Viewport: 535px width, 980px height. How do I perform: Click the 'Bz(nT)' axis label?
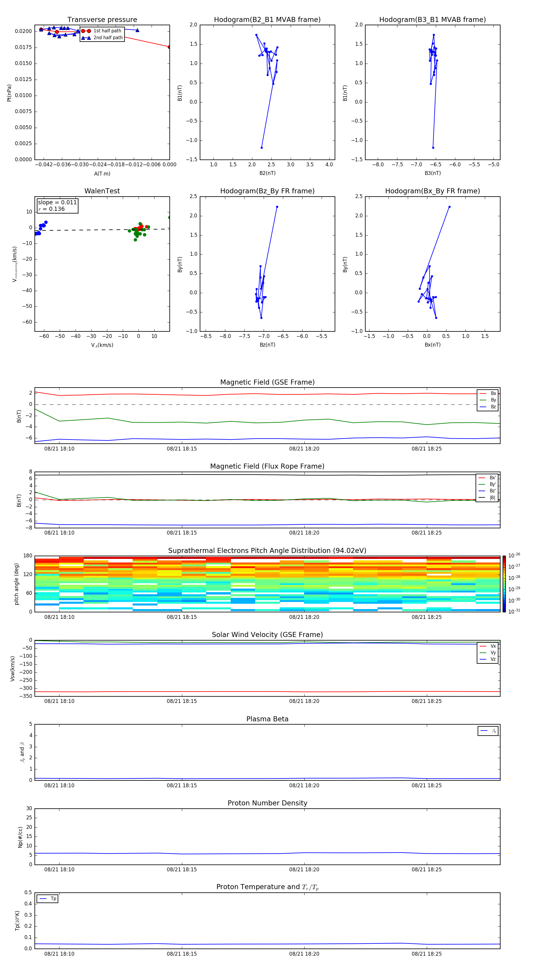(x=267, y=345)
